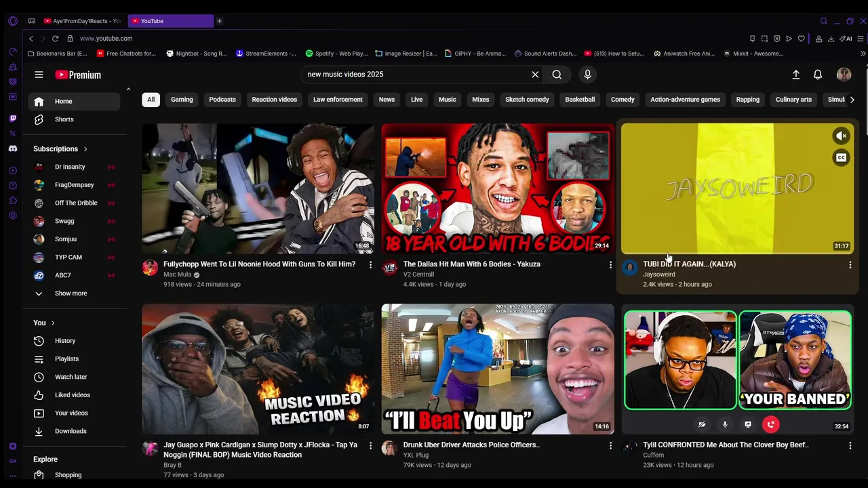
Task: Open options for Drunk Uber Driver video
Action: coord(610,445)
